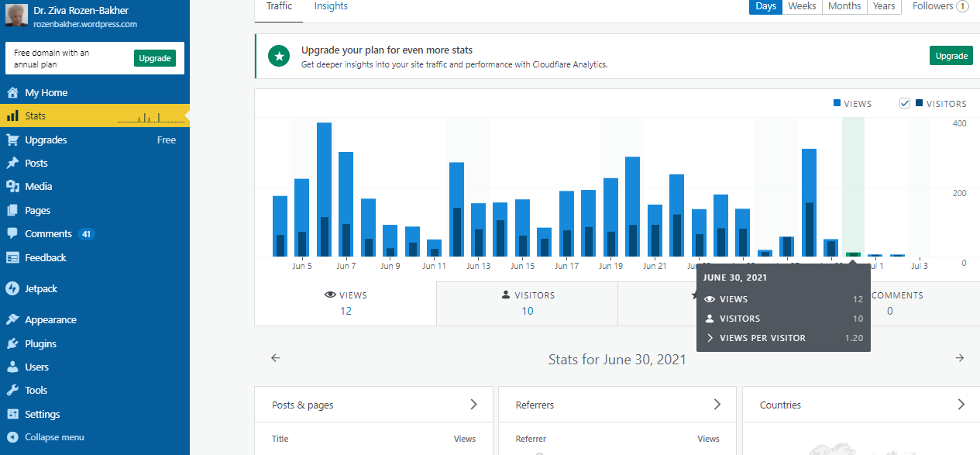Click Upgrade button in free domain notice
Screen dimensions: 980x455
155,58
